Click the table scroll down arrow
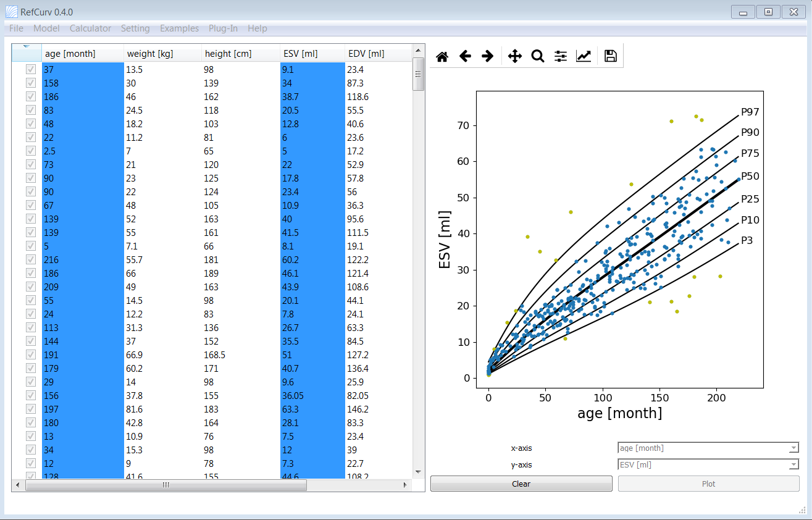 point(418,472)
